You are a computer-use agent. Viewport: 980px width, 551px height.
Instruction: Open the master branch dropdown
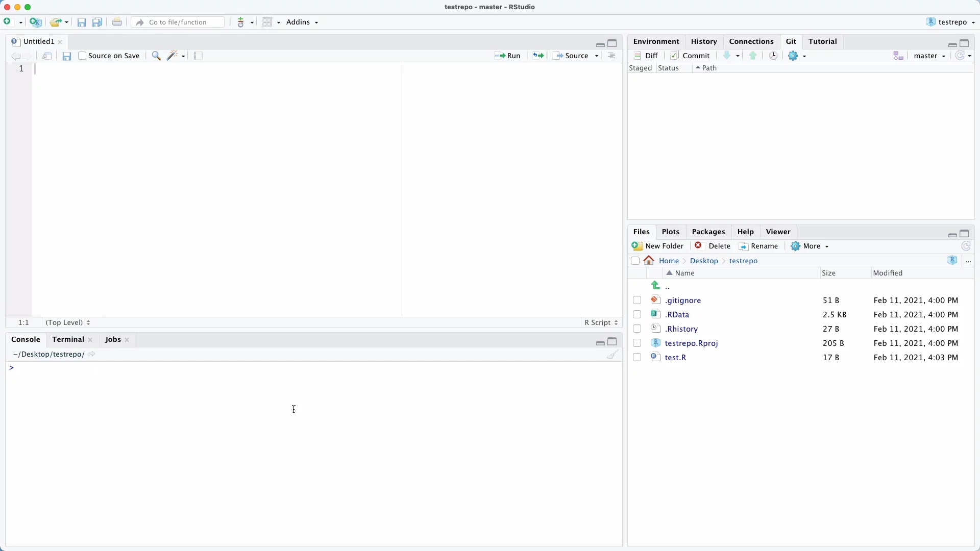click(929, 56)
